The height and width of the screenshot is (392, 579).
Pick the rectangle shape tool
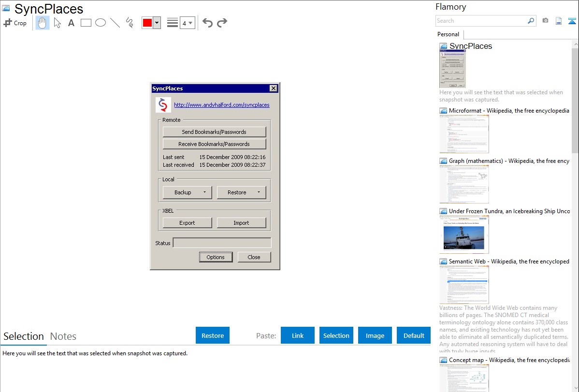86,23
